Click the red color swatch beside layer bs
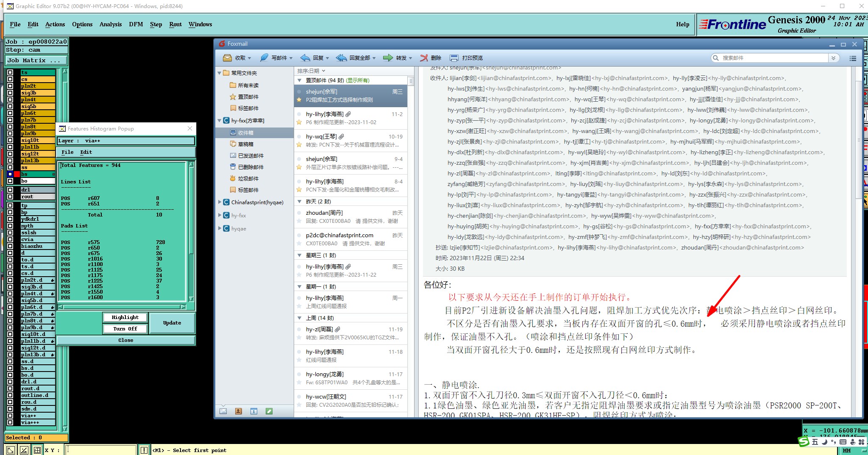 (x=17, y=174)
